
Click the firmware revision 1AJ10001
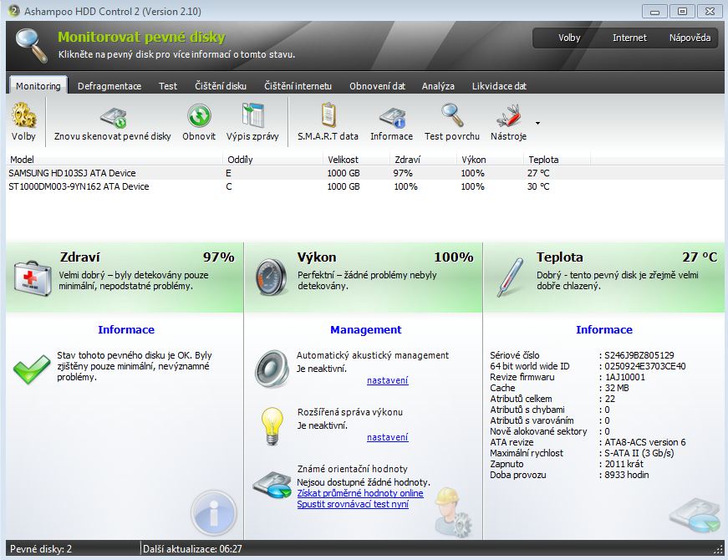[x=625, y=377]
